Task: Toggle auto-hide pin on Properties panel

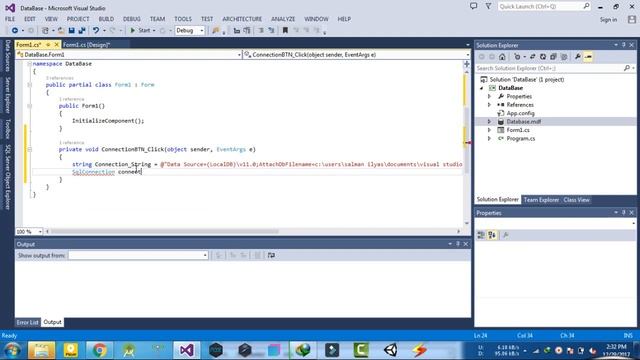Action: click(x=624, y=213)
